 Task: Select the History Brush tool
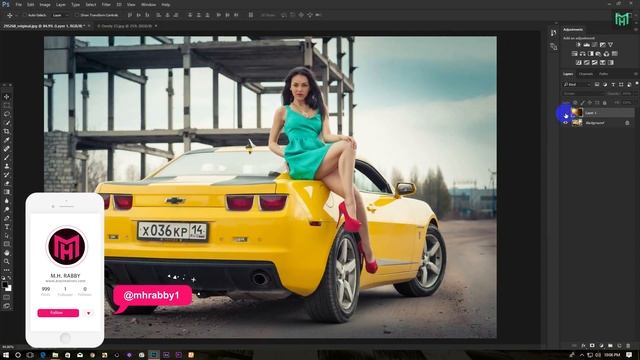pyautogui.click(x=7, y=175)
